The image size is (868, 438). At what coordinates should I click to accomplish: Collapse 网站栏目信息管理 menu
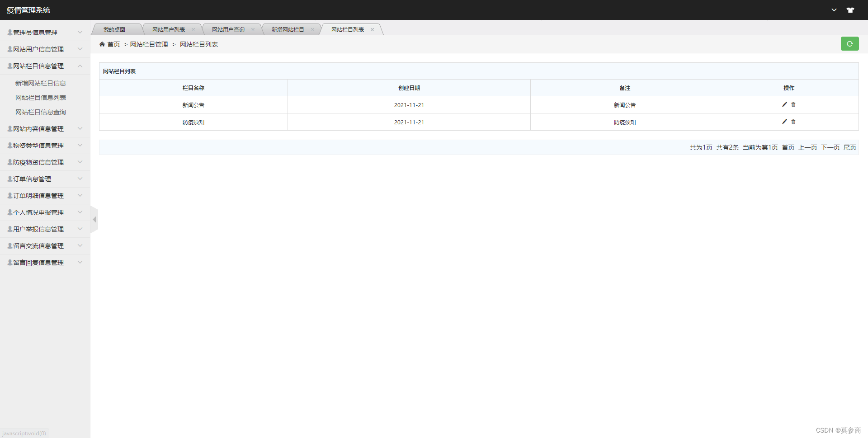(45, 66)
